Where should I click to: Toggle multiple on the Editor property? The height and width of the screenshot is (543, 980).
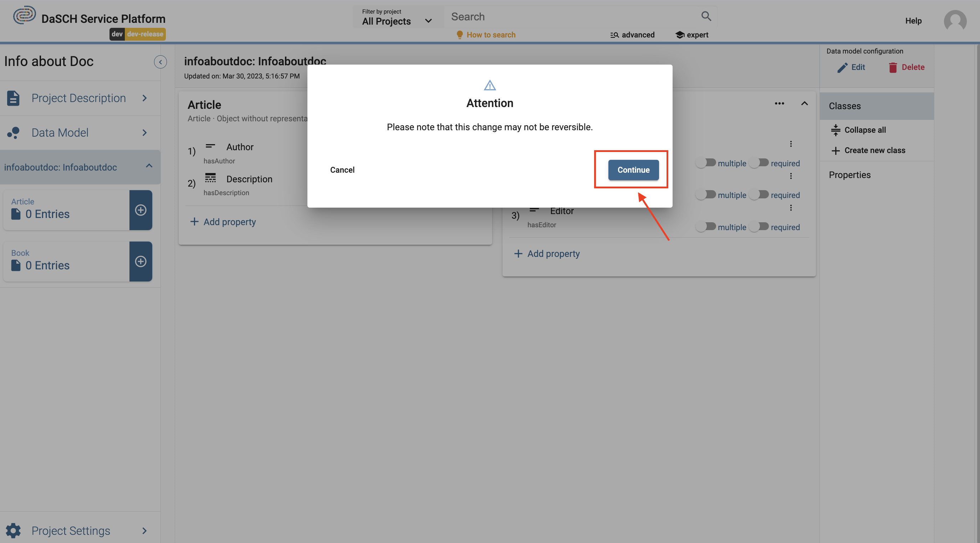pyautogui.click(x=706, y=227)
